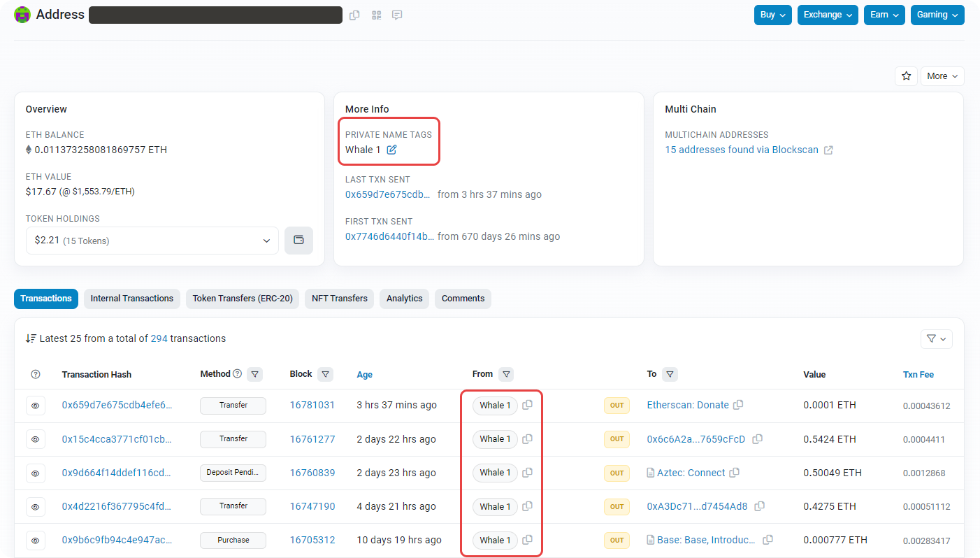This screenshot has height=558, width=980.
Task: Expand the Token Holdings dropdown
Action: coord(152,241)
